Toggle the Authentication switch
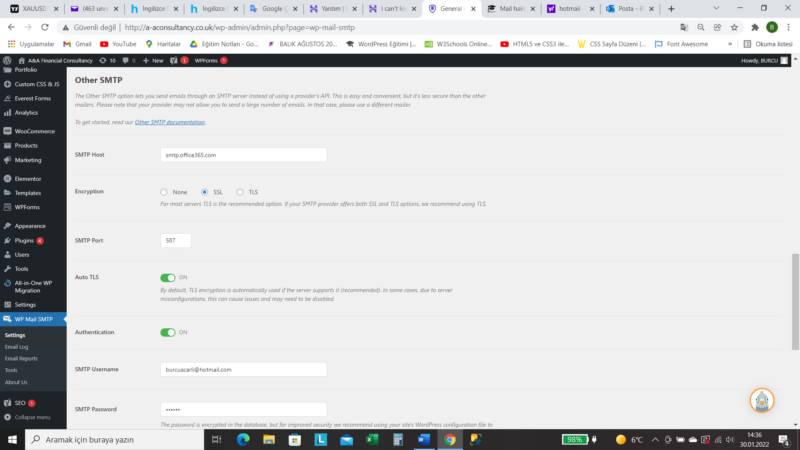The width and height of the screenshot is (800, 450). 168,332
